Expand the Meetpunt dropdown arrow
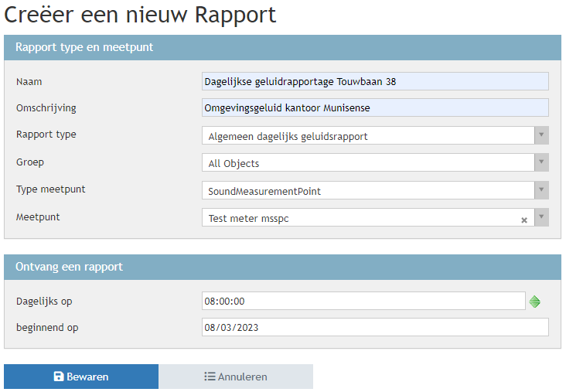566x392 pixels. tap(541, 218)
